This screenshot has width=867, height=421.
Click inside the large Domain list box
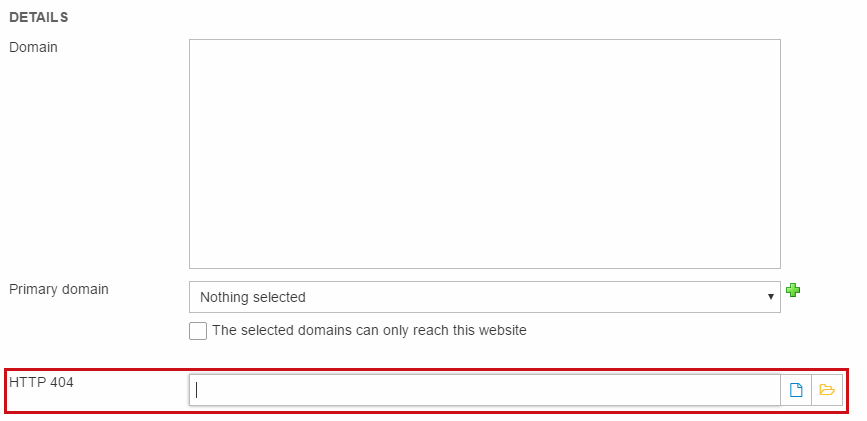484,154
